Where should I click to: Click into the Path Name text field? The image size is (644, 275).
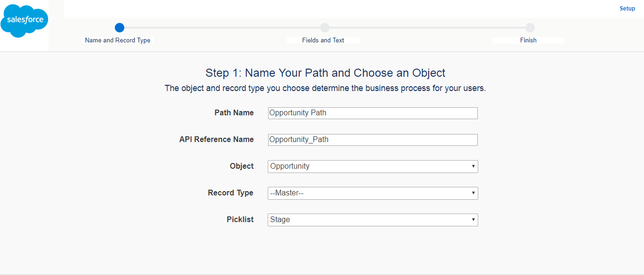372,113
